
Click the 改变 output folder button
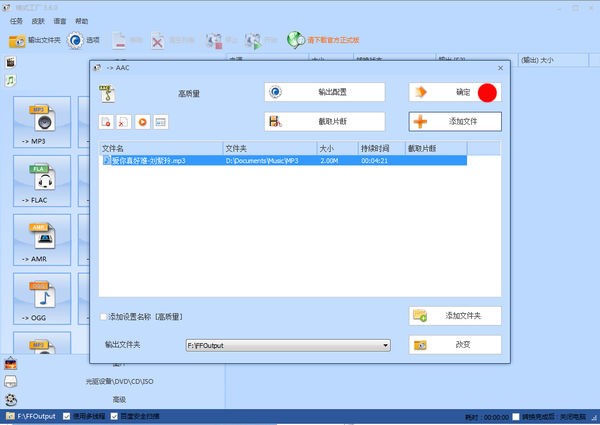click(x=455, y=345)
